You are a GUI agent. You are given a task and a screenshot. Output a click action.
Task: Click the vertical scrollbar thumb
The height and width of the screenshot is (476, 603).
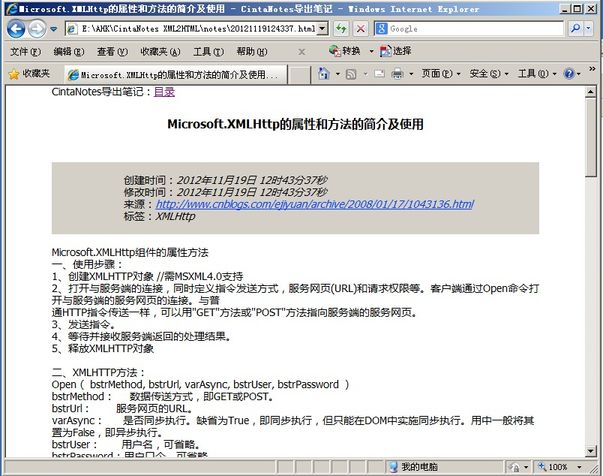coord(590,138)
